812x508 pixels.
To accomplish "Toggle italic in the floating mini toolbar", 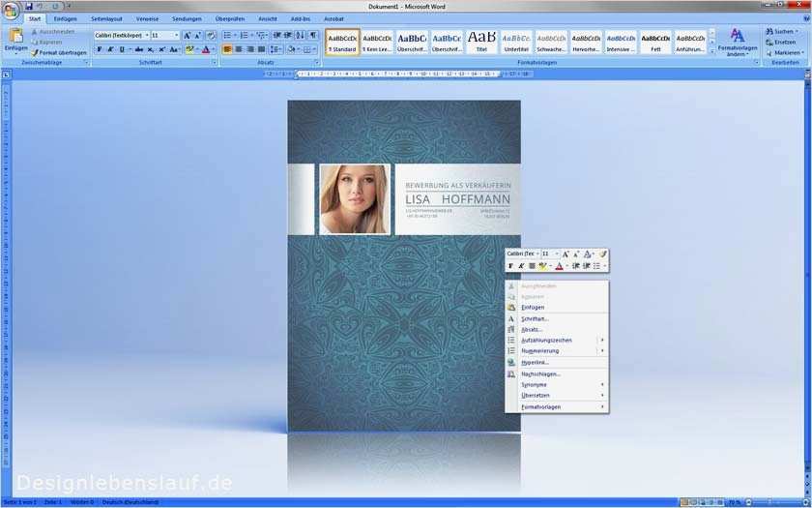I will tap(521, 266).
